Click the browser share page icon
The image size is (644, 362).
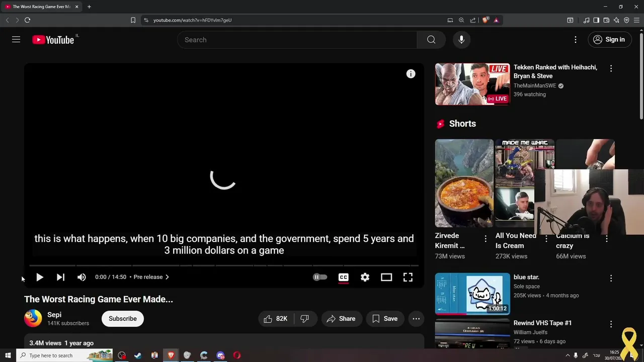point(473,20)
